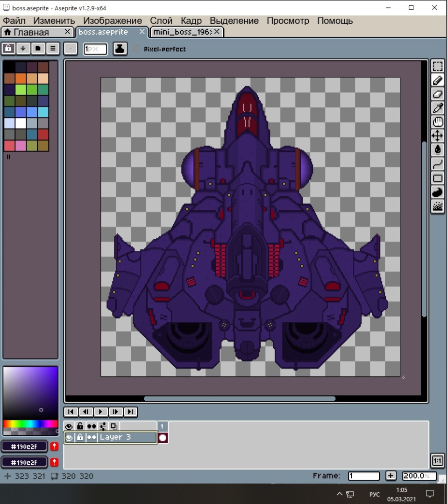This screenshot has height=504, width=447.
Task: Open the palette options menu button
Action: pyautogui.click(x=53, y=48)
